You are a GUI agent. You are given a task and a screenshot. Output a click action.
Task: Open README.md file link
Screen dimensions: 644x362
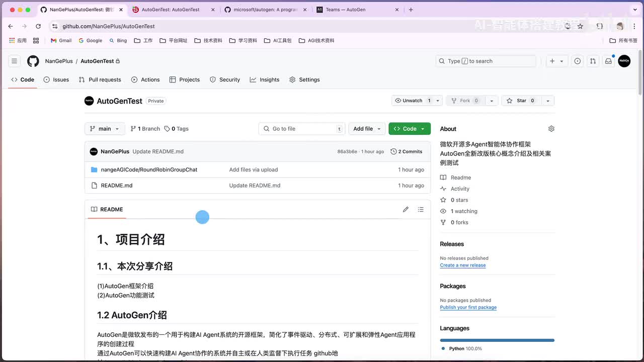click(x=117, y=186)
